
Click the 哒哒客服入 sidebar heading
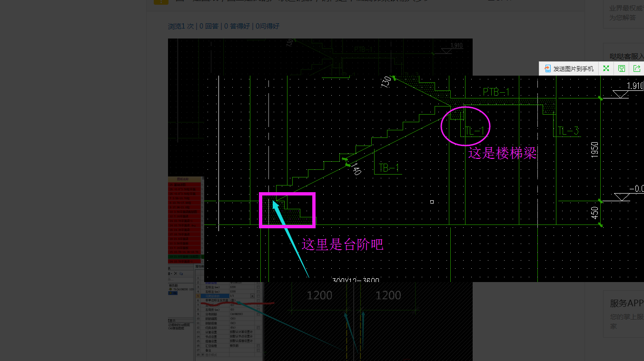coord(627,56)
